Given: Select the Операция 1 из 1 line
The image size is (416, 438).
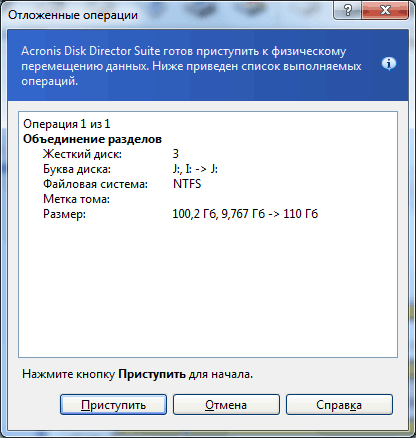Looking at the screenshot, I should [67, 124].
